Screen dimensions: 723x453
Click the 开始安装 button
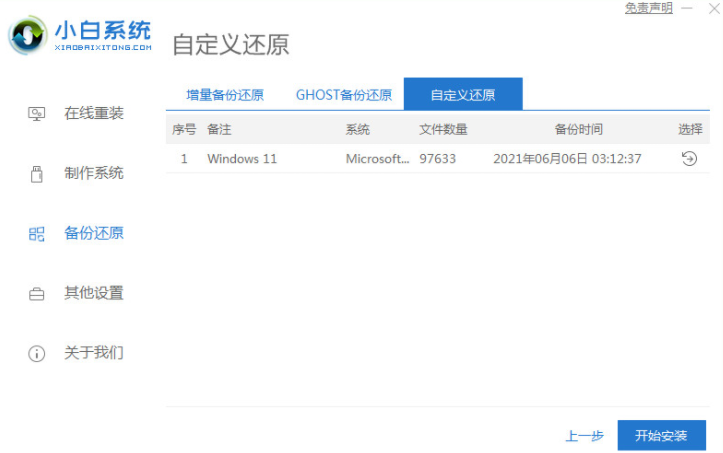coord(662,435)
